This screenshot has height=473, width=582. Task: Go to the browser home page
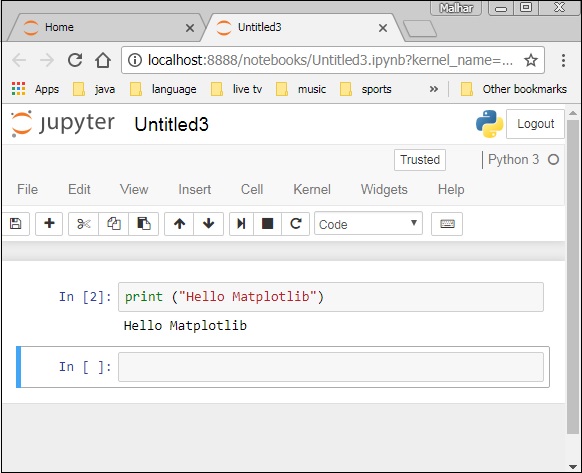point(103,60)
